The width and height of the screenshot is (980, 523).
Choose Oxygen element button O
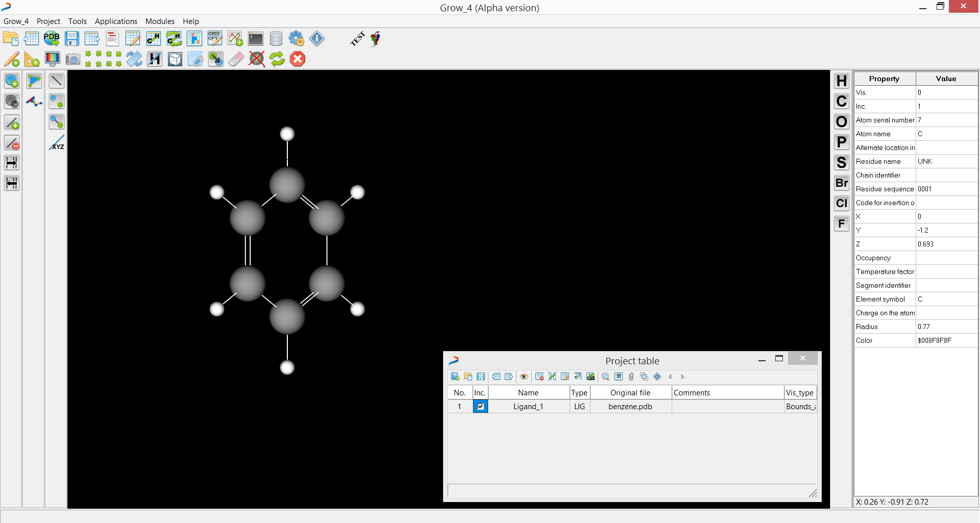pos(842,121)
